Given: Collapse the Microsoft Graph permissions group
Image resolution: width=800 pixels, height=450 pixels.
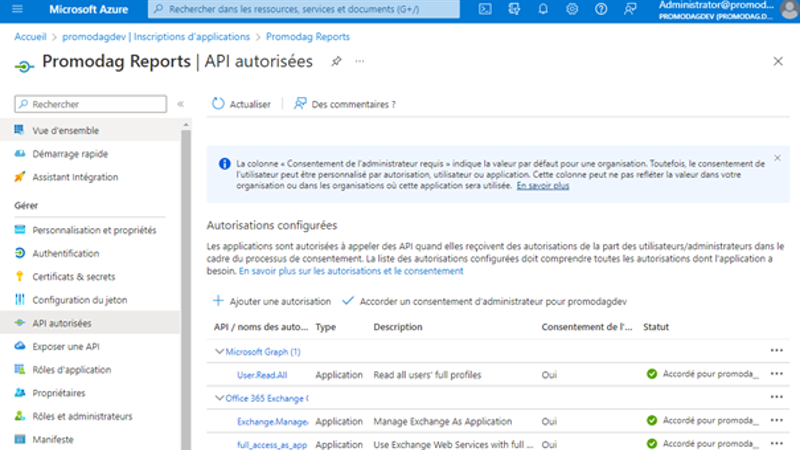Looking at the screenshot, I should pyautogui.click(x=219, y=352).
